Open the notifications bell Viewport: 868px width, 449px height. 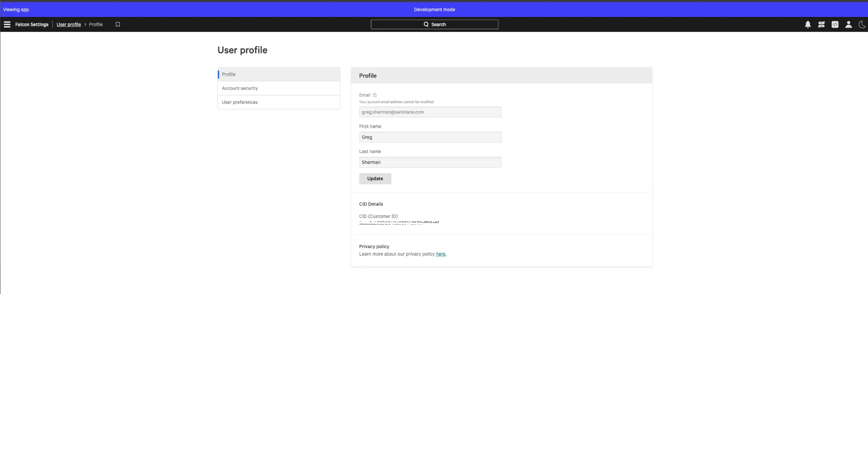(808, 25)
